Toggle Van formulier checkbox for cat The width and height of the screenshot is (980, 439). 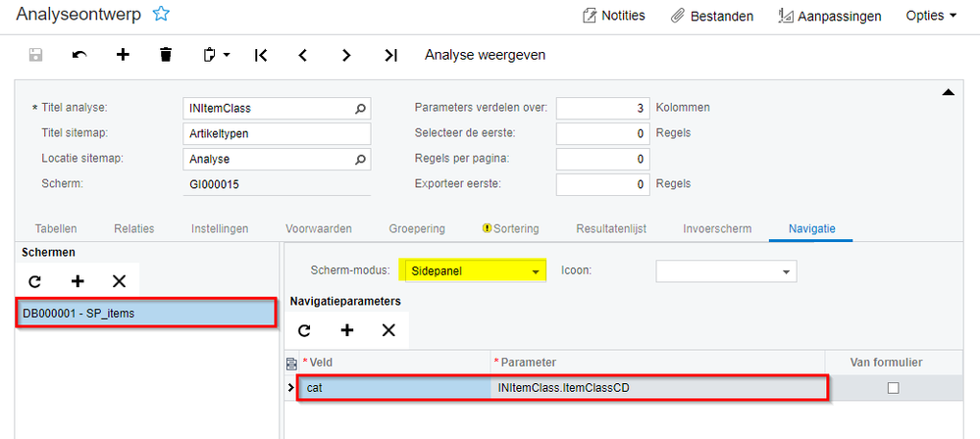[x=893, y=388]
